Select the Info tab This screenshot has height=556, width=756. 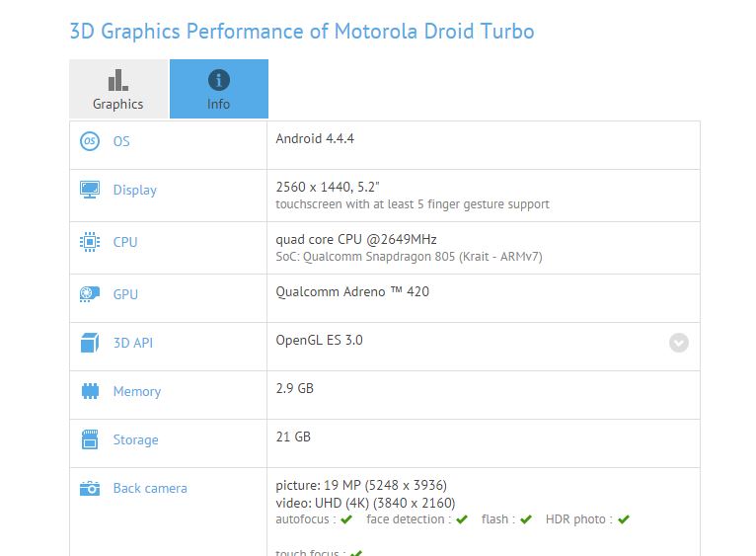coord(218,89)
